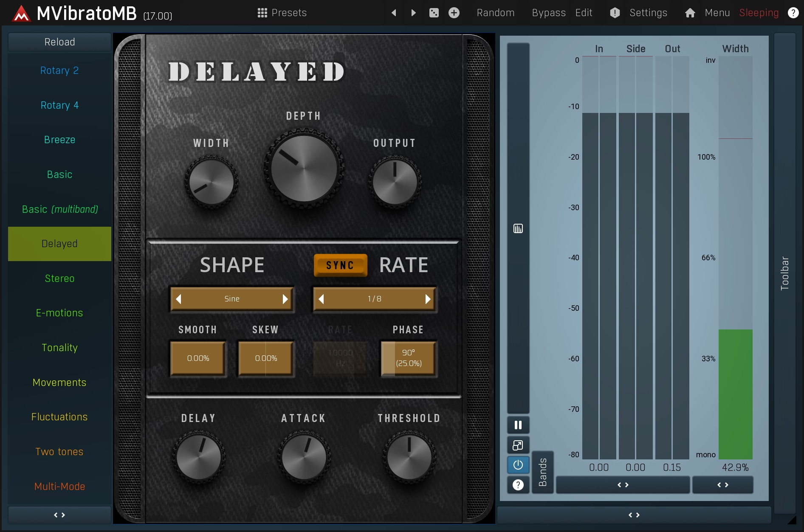The height and width of the screenshot is (532, 804).
Task: Click the random preset dice icon
Action: tap(434, 13)
